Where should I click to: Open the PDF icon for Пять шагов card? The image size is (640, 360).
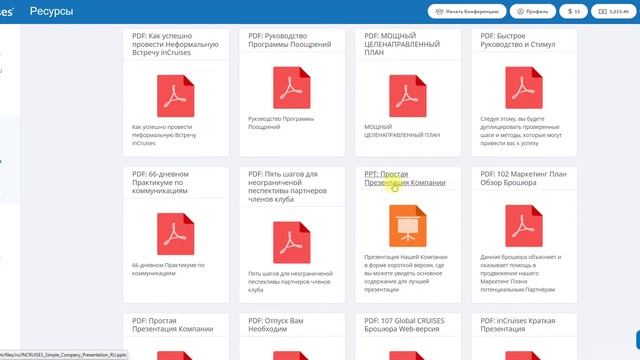(x=291, y=242)
